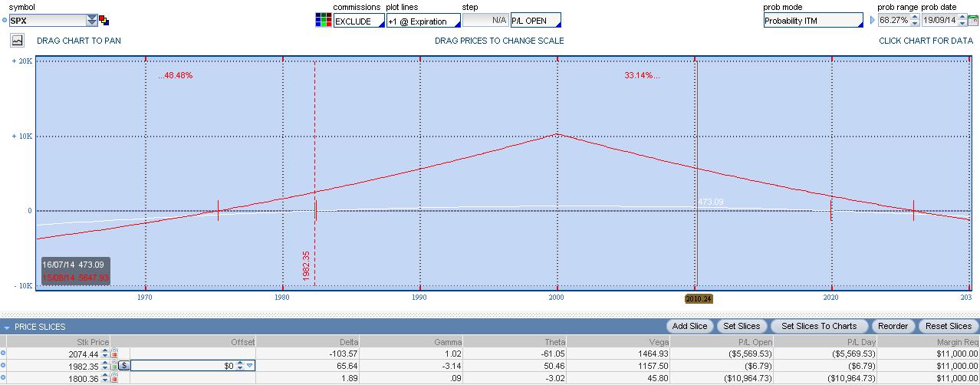Click the row dot beside 1800.36 slice
The width and height of the screenshot is (980, 385).
(3, 378)
